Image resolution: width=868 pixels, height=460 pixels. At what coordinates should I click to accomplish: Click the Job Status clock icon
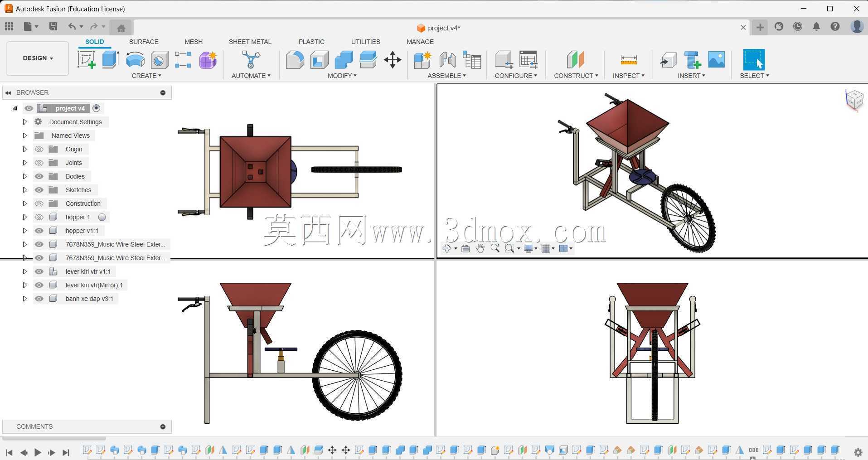point(798,27)
